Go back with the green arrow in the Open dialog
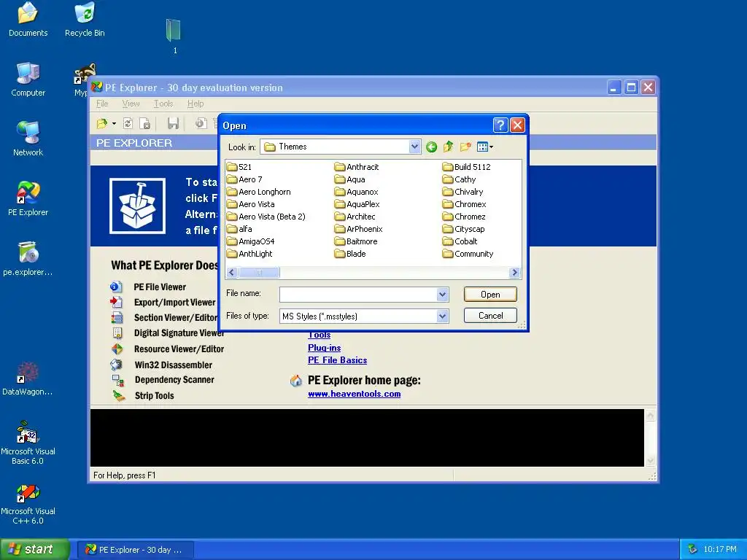 (432, 147)
